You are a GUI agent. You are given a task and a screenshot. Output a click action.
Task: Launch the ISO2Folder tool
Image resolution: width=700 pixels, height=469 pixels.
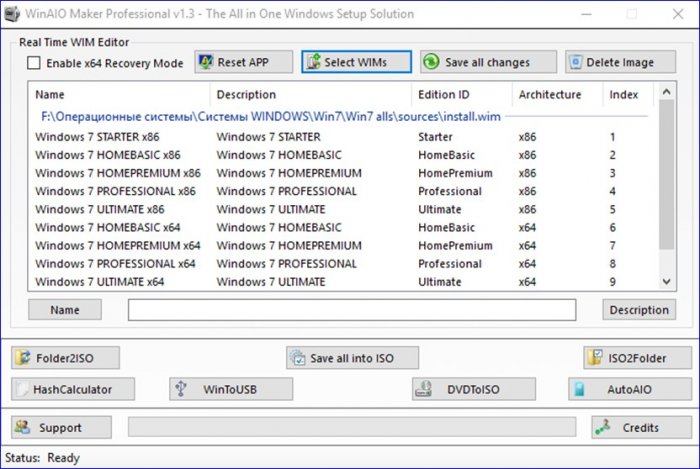click(639, 358)
